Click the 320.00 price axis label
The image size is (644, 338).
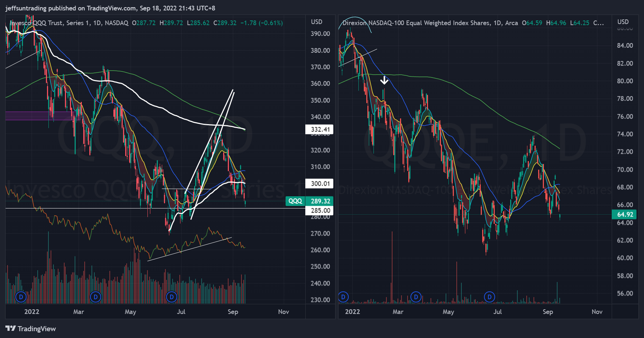[x=320, y=150]
